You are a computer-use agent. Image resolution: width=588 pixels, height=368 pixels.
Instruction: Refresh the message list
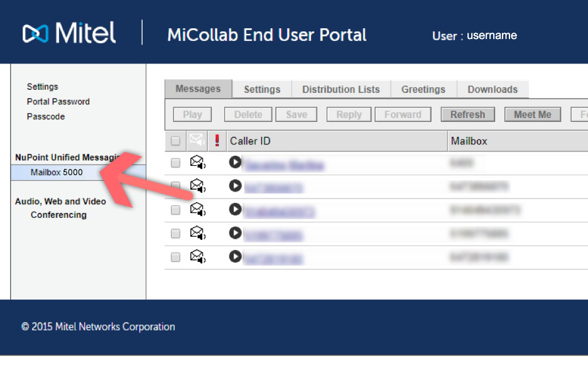tap(467, 114)
